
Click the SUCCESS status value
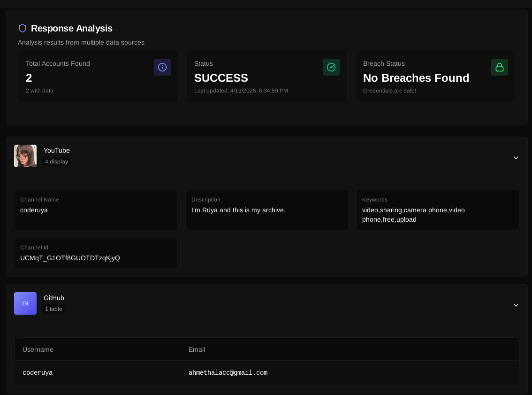click(x=221, y=78)
